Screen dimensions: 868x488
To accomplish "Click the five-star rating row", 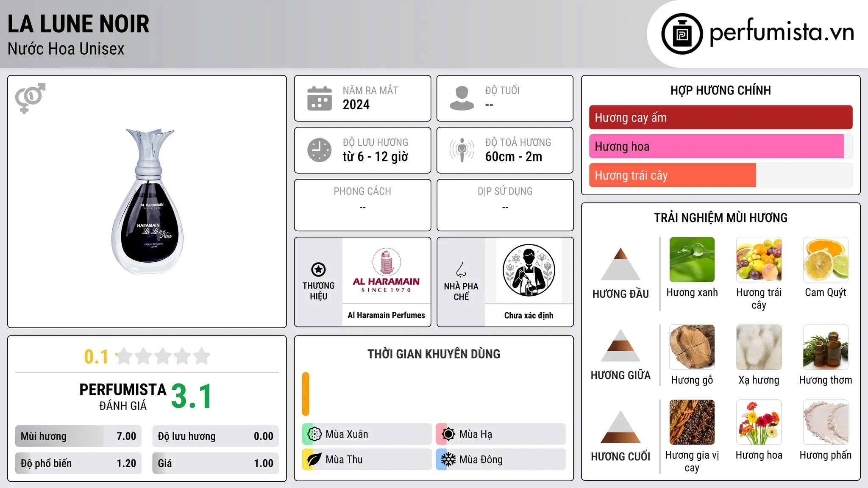I will coord(163,356).
